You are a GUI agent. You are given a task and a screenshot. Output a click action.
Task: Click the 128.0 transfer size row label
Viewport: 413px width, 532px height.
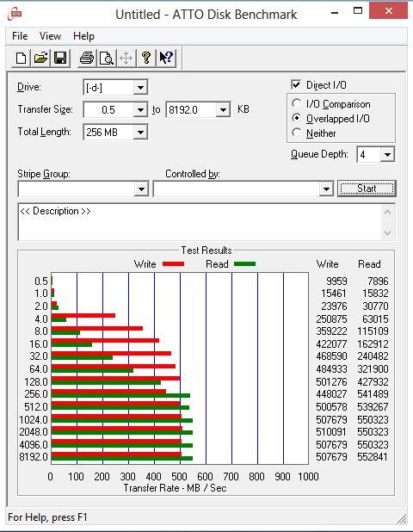pyautogui.click(x=36, y=381)
